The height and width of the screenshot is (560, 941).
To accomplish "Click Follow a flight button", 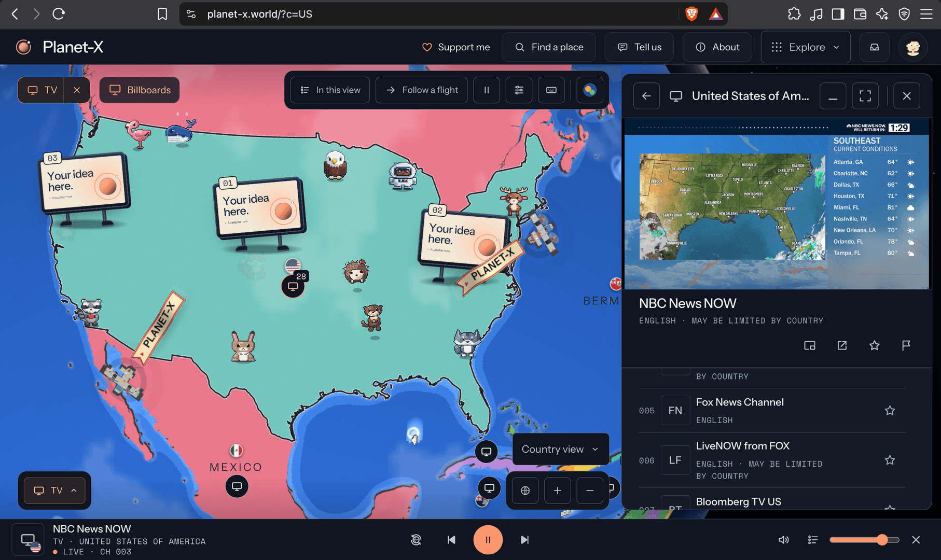I will 422,90.
